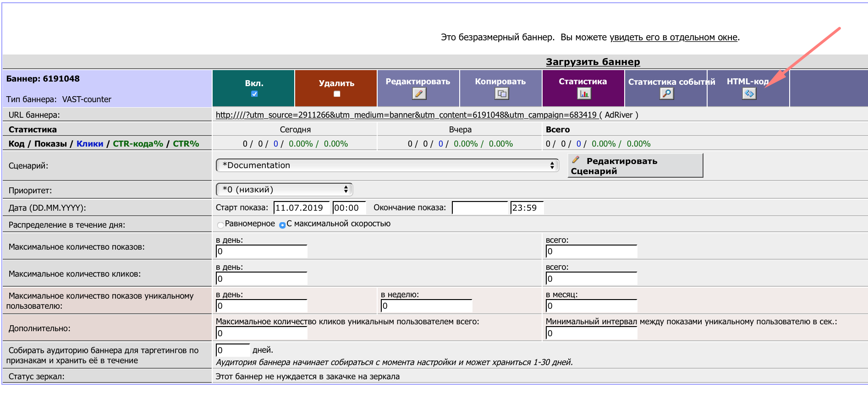Screen dimensions: 868x393
Task: Click max кликов уникальным пользователем всего field
Action: (x=262, y=333)
